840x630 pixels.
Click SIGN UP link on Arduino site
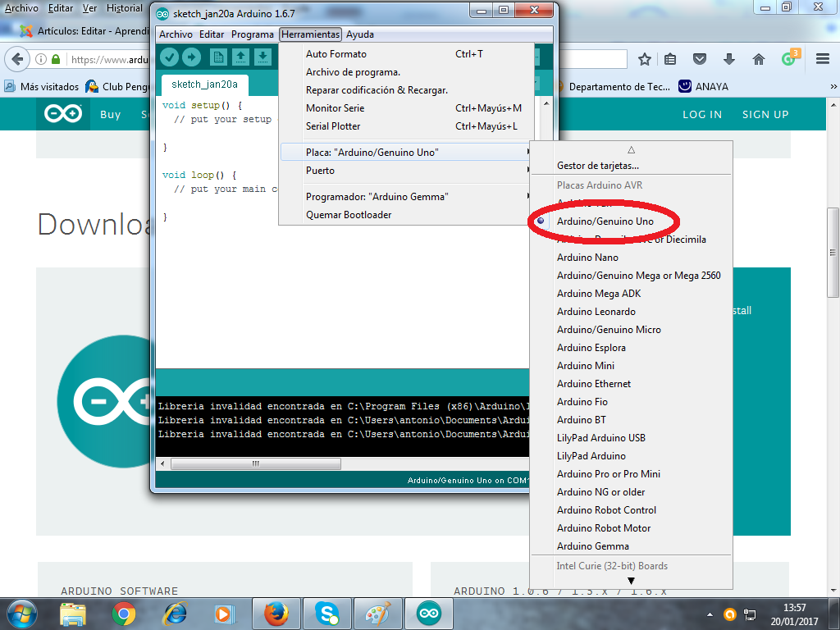pos(765,114)
